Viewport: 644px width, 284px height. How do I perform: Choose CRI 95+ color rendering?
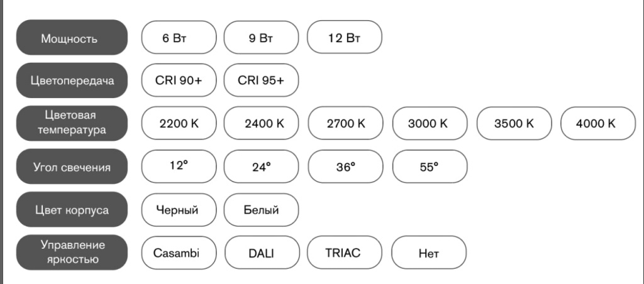pos(261,80)
